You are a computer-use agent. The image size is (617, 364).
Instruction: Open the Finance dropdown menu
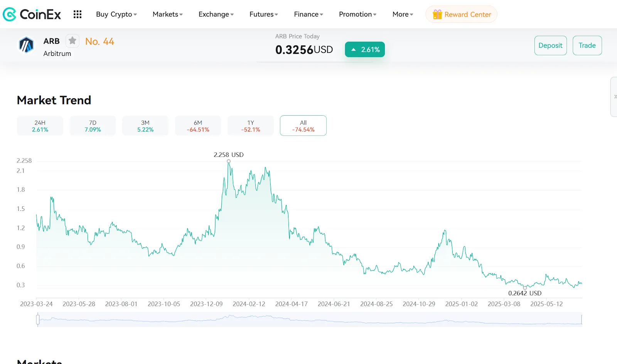coord(308,14)
